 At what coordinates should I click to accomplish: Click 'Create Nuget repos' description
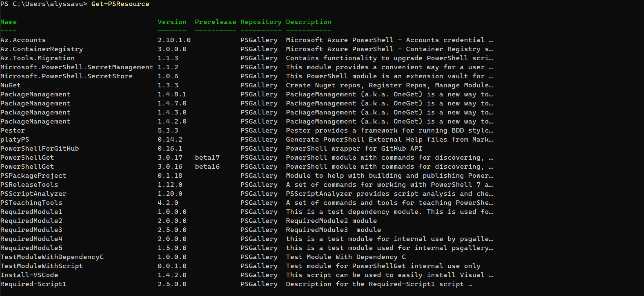click(x=389, y=85)
